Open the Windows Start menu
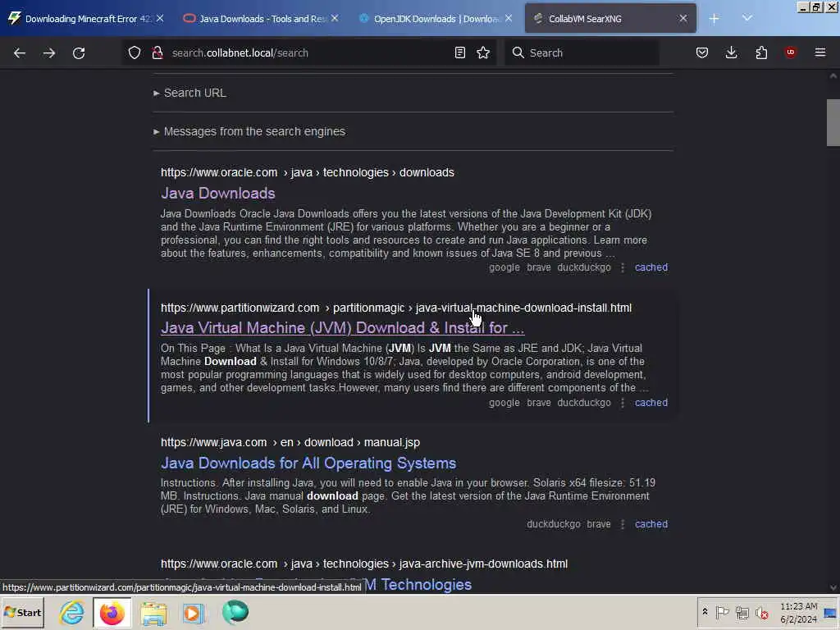840x630 pixels. click(22, 612)
